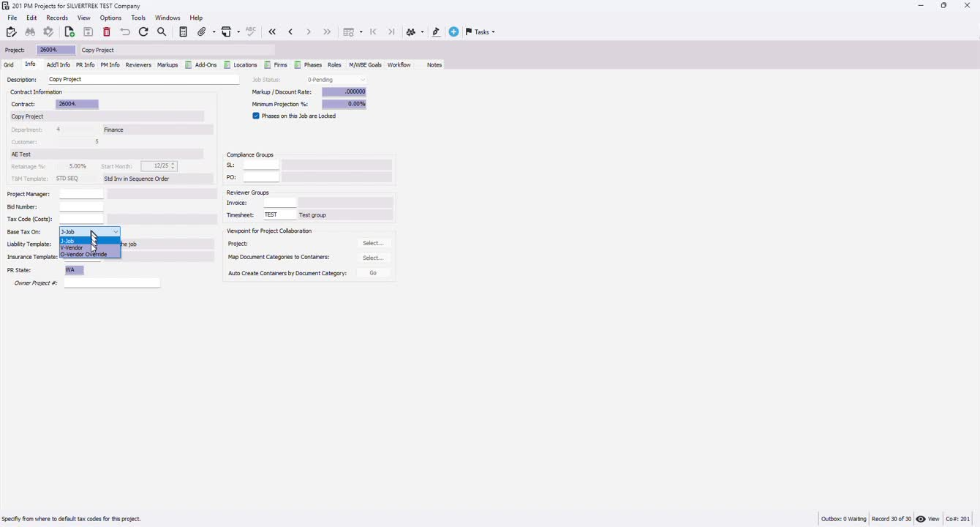Uncheck Phases on this Job are Locked
The height and width of the screenshot is (527, 980).
(x=256, y=116)
